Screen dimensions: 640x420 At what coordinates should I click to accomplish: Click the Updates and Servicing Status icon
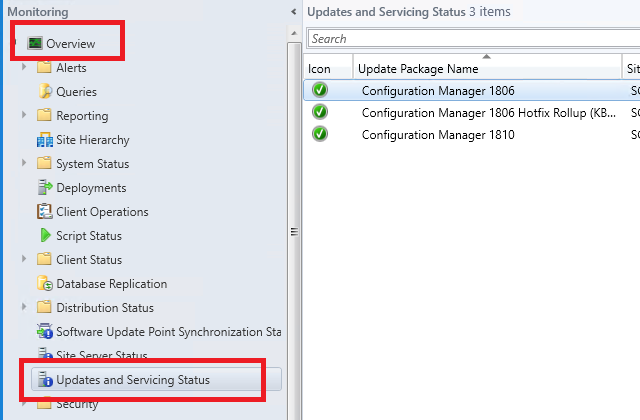pyautogui.click(x=45, y=379)
